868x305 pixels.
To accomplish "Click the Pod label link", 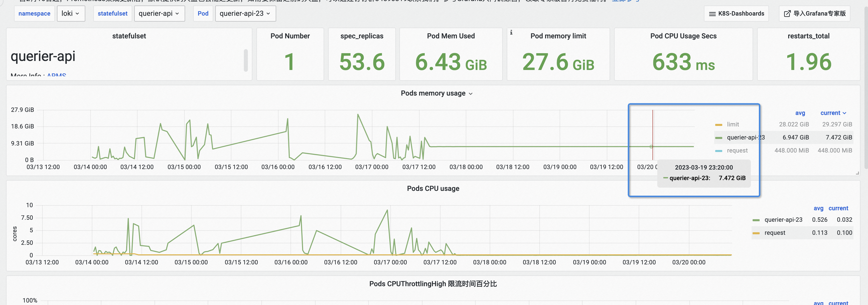I will click(203, 14).
